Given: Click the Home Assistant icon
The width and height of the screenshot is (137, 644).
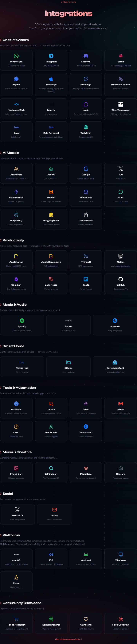Looking at the screenshot, I should tap(115, 362).
